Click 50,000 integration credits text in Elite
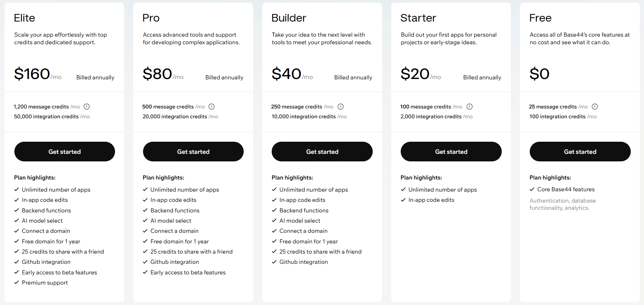Screen dimensions: 644x305 (46, 116)
